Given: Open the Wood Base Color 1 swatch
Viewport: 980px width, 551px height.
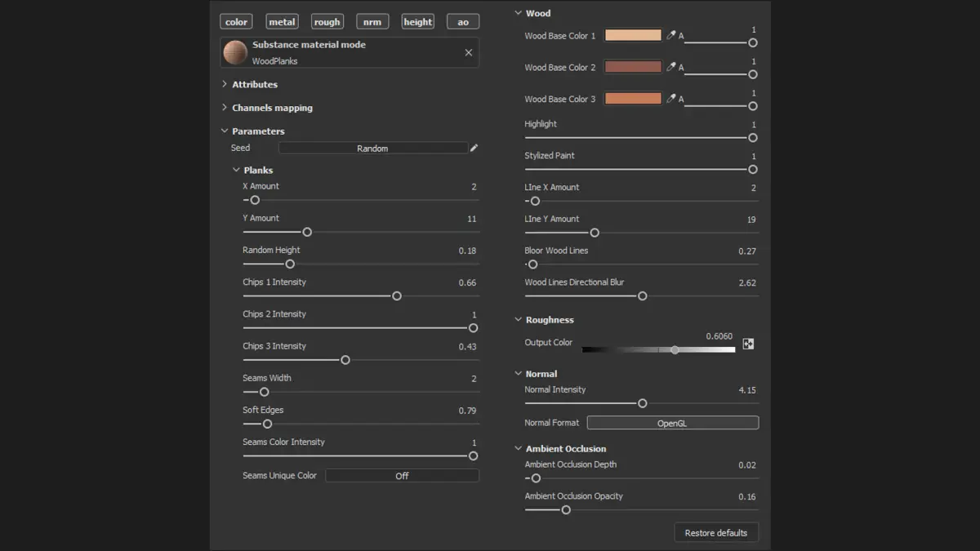Looking at the screenshot, I should (x=633, y=35).
